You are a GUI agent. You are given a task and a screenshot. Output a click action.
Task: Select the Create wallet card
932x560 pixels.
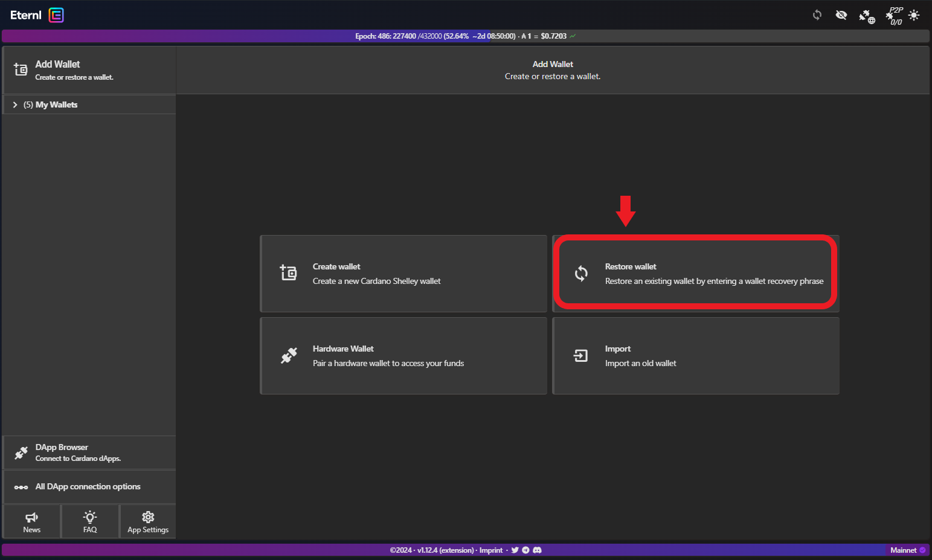click(403, 274)
